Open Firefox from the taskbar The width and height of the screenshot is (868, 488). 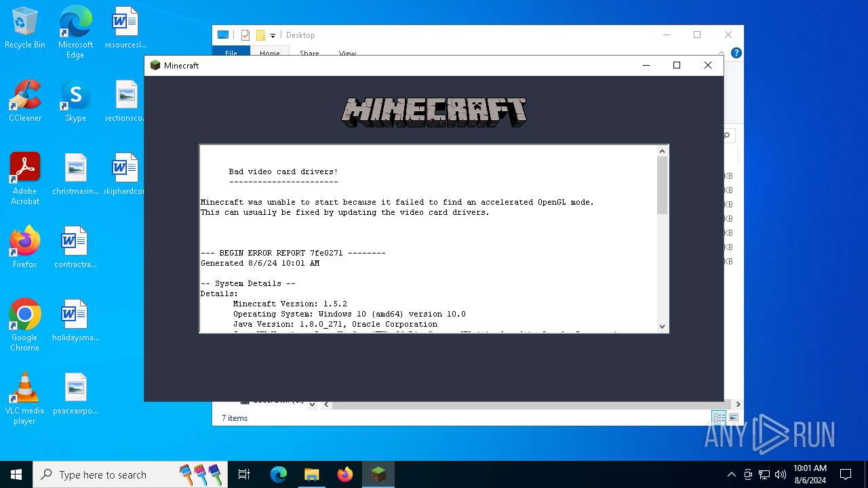345,474
